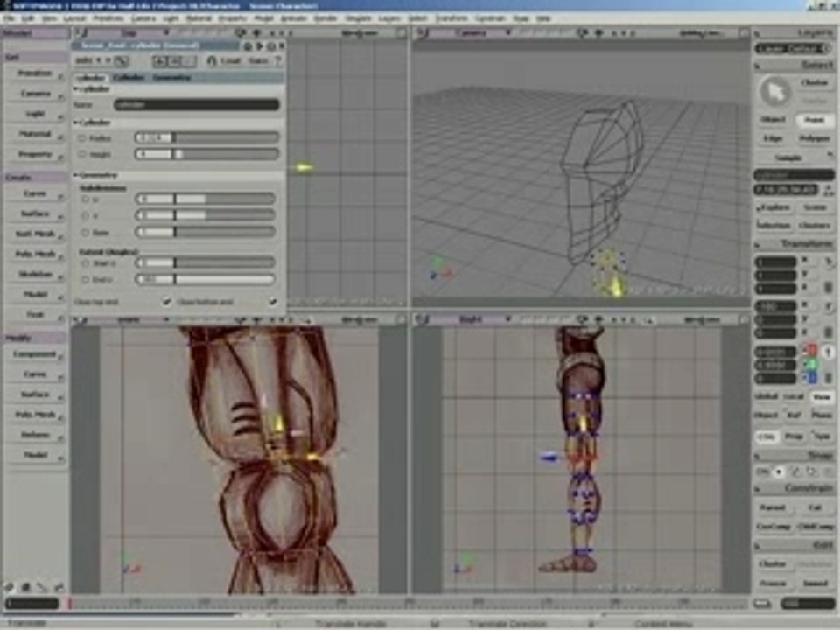
Task: Open the File menu
Action: tap(9, 18)
